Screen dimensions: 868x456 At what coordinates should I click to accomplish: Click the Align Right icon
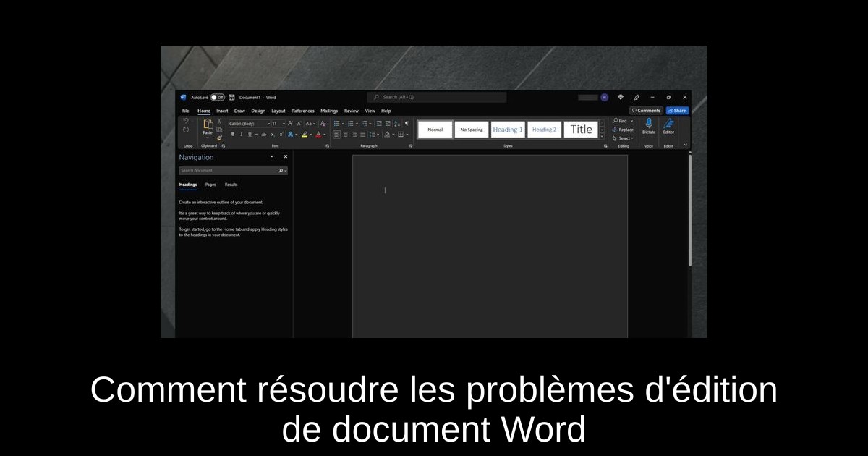click(354, 135)
